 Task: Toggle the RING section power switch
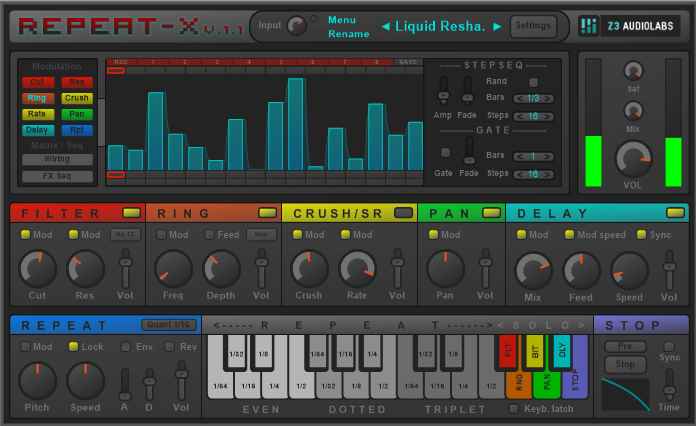pos(267,213)
